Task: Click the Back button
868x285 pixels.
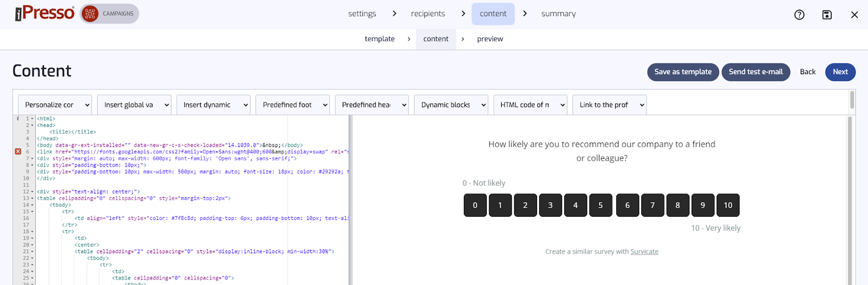Action: 808,72
